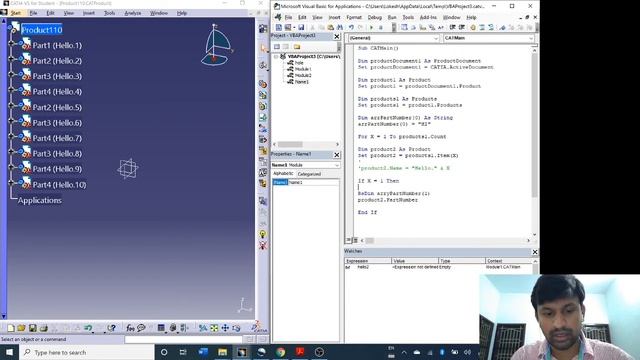Click the Paste icon in VBA toolbar
The image size is (640, 360).
(331, 27)
